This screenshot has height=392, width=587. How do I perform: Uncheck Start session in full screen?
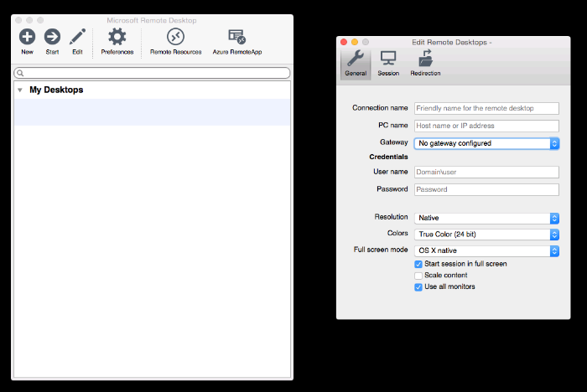click(418, 265)
